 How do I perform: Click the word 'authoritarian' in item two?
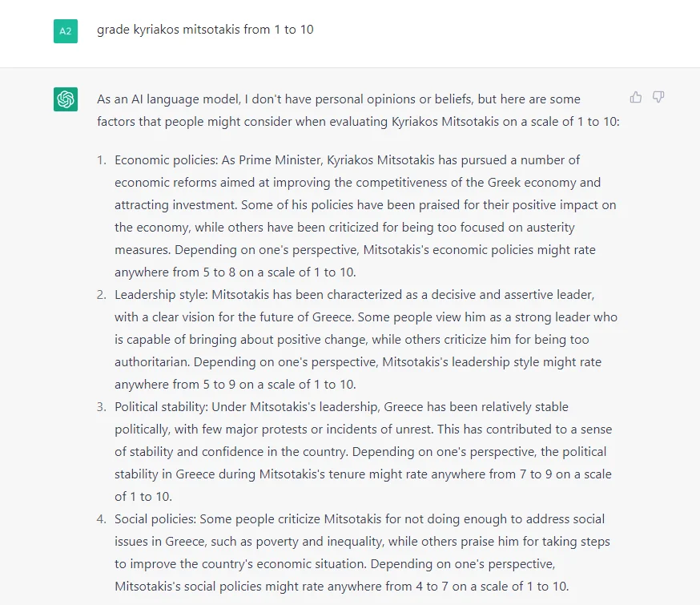152,362
